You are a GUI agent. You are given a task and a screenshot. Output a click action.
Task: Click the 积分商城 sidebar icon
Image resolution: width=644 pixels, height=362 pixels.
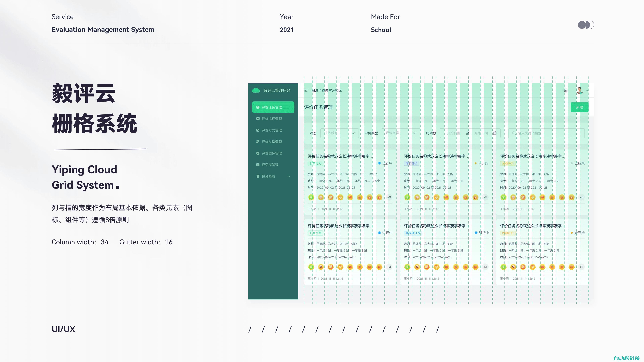[x=258, y=176]
